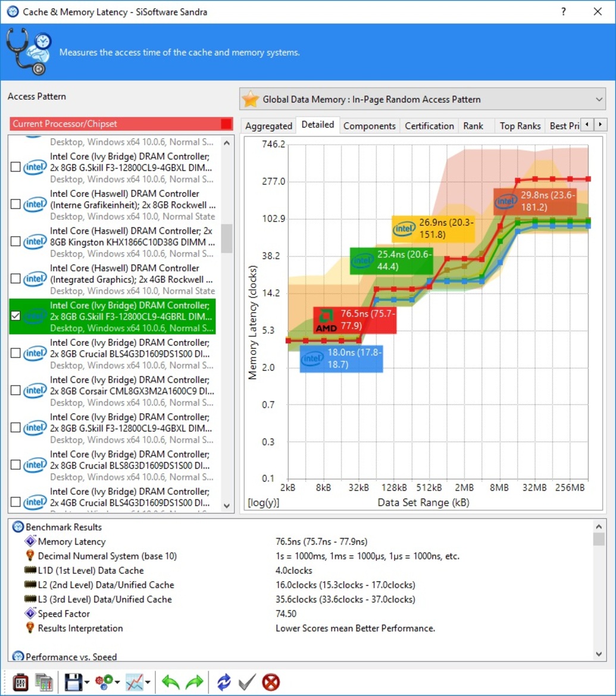Click the results panel scroll-down arrow
The width and height of the screenshot is (616, 696).
(599, 654)
